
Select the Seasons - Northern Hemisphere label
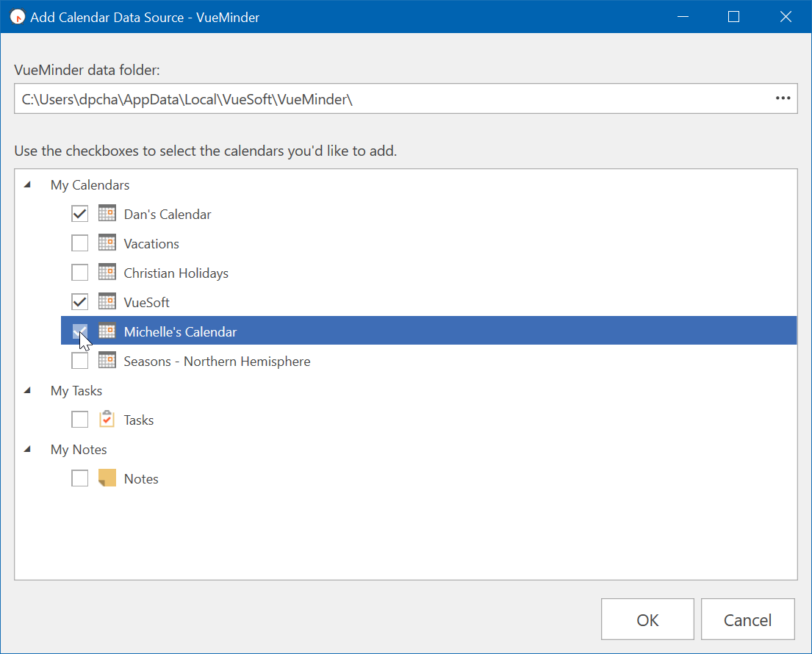[217, 362]
